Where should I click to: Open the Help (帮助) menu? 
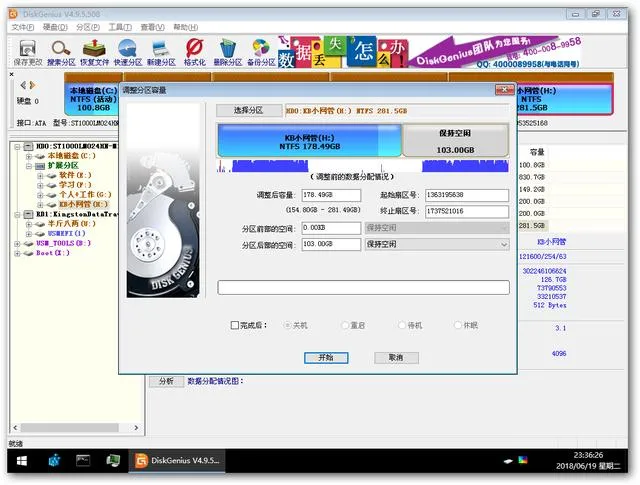tap(186, 27)
